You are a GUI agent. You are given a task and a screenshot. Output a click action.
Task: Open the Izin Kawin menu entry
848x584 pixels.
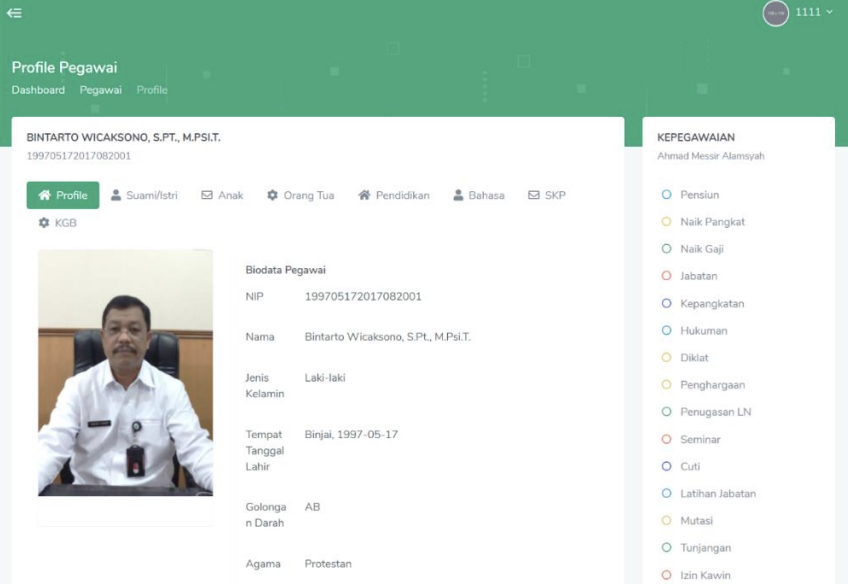[696, 575]
